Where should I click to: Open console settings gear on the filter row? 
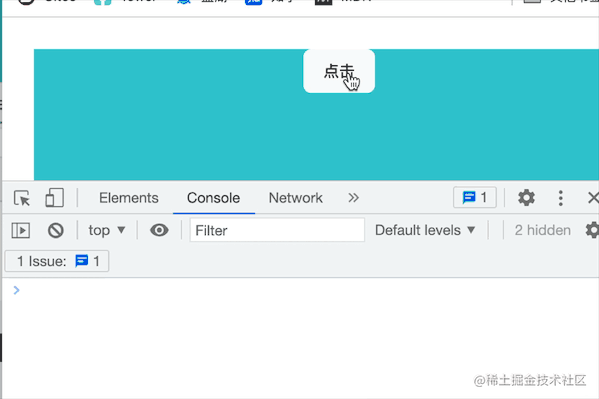(592, 230)
